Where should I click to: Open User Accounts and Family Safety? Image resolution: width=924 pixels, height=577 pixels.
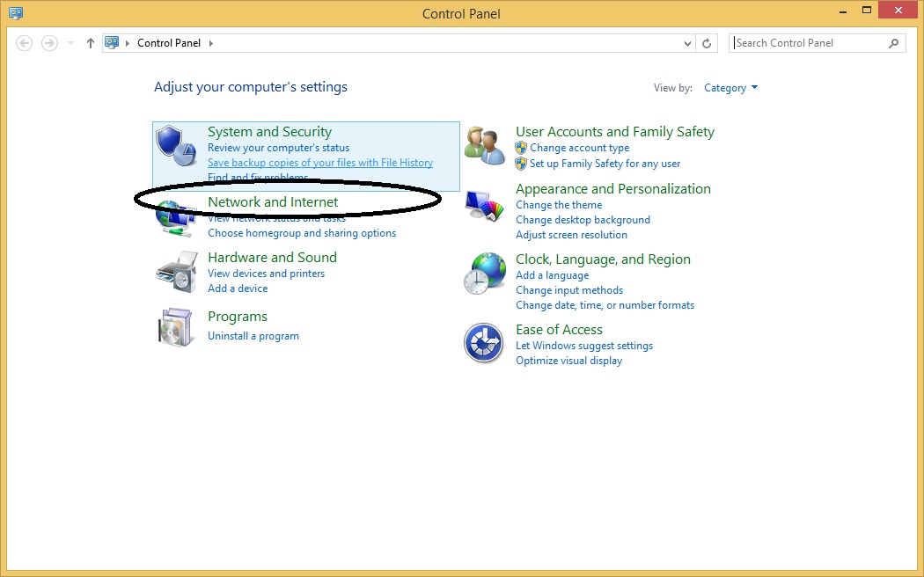(x=615, y=132)
